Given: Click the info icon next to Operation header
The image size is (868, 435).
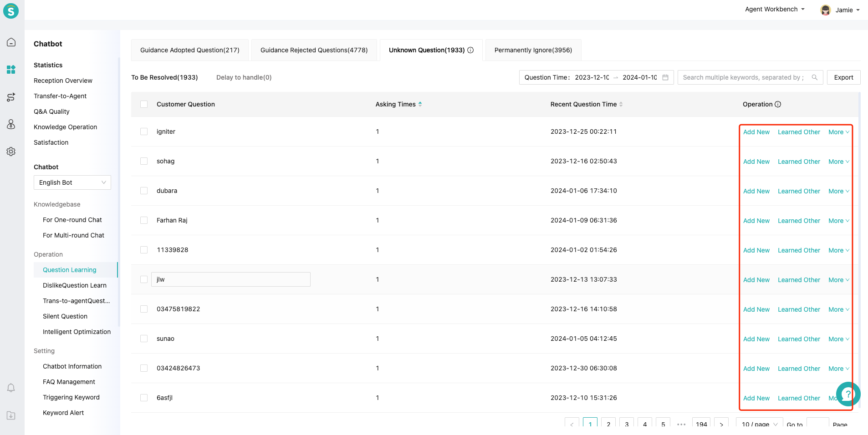Looking at the screenshot, I should coord(778,104).
